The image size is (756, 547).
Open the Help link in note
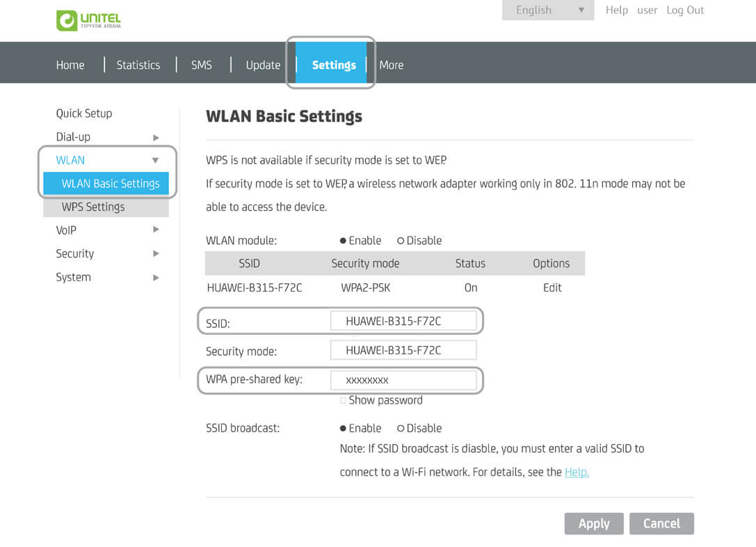click(x=577, y=472)
